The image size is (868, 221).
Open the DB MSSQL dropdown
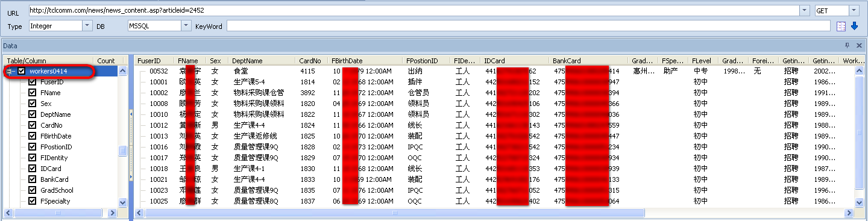pyautogui.click(x=186, y=26)
